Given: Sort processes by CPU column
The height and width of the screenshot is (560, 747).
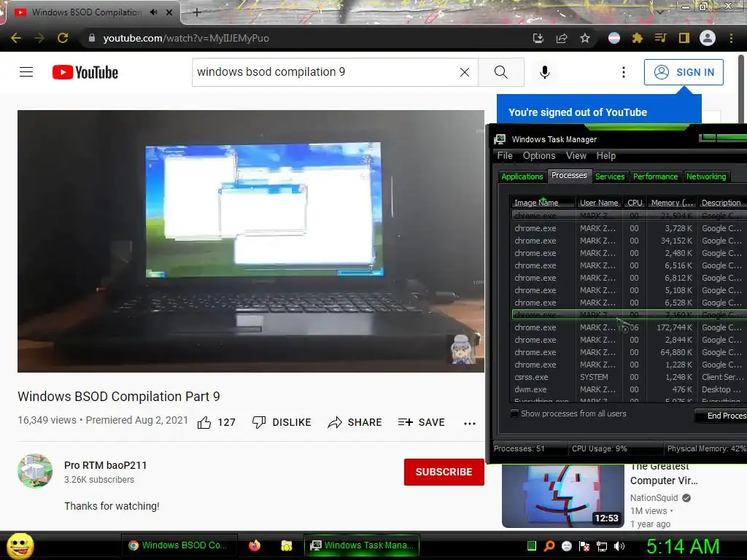Looking at the screenshot, I should click(x=635, y=203).
